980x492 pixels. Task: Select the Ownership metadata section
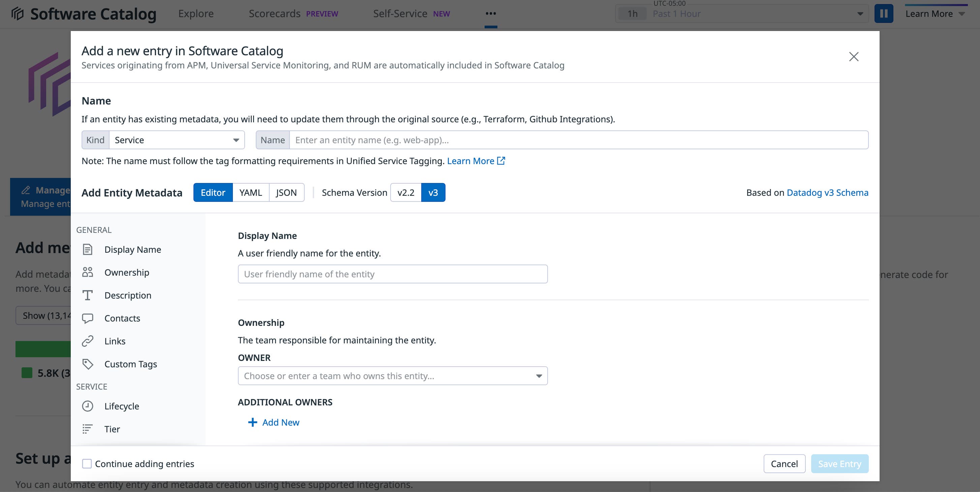127,272
